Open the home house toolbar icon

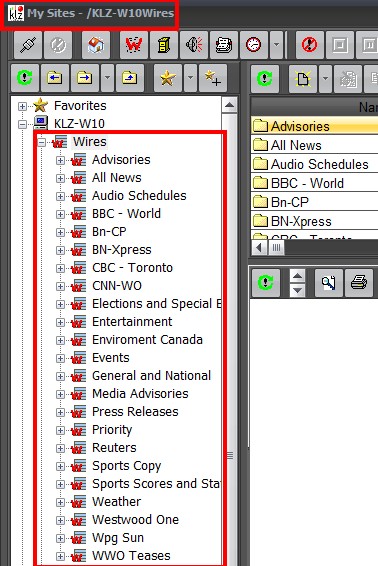coord(96,45)
